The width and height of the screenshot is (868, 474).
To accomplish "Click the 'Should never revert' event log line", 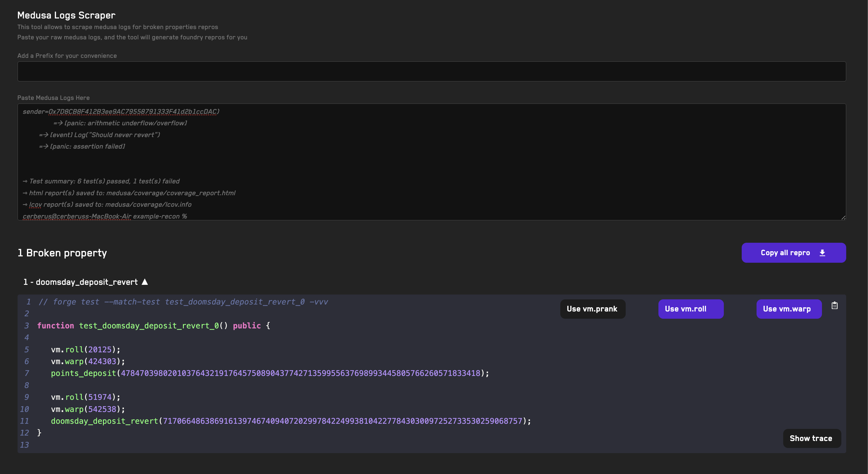I will click(x=99, y=135).
